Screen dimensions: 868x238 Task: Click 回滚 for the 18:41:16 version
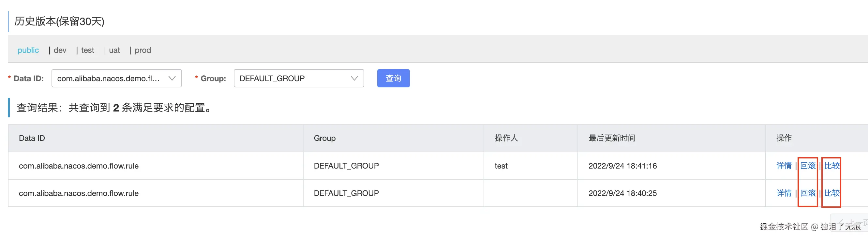[x=808, y=166]
